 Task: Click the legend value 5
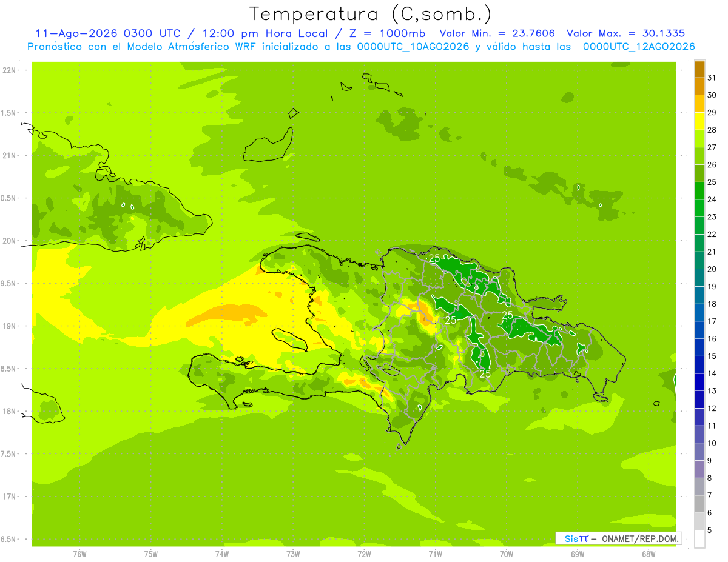coord(709,530)
